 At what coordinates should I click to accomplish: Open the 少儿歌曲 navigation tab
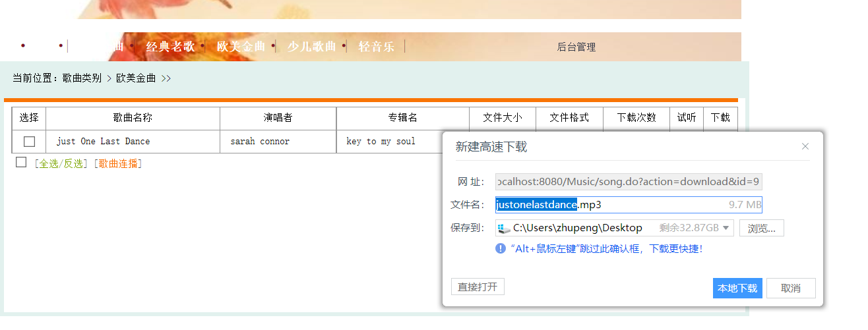click(x=311, y=47)
